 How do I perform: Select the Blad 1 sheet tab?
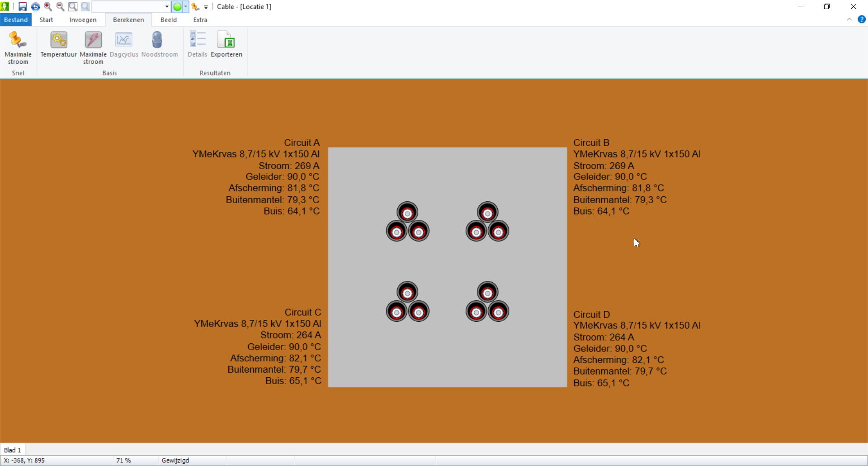tap(13, 450)
